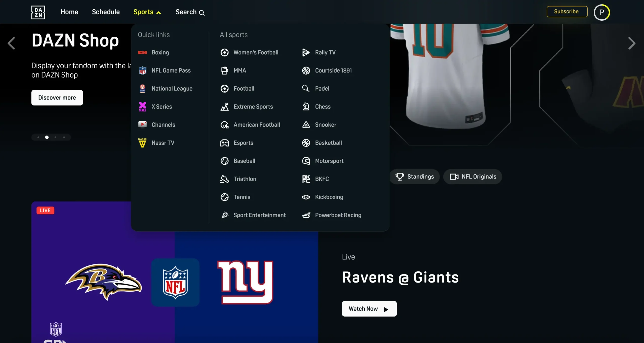
Task: Open the Schedule page
Action: click(x=106, y=12)
